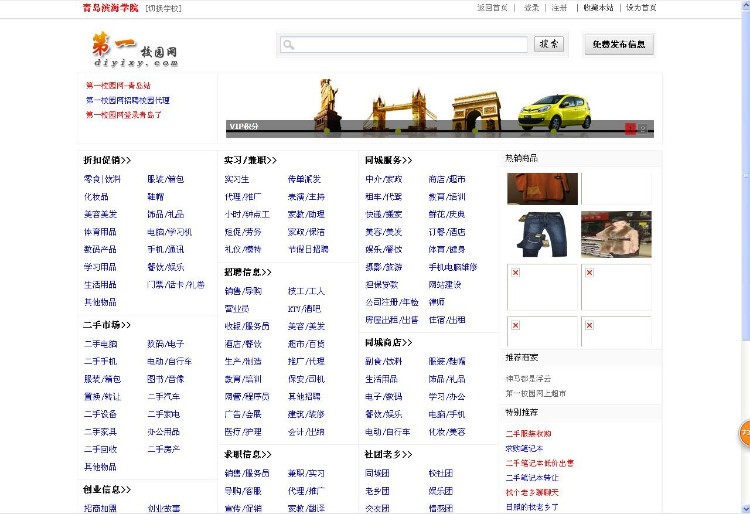Image resolution: width=750 pixels, height=514 pixels.
Task: Click the 搜索 search button
Action: pos(549,44)
